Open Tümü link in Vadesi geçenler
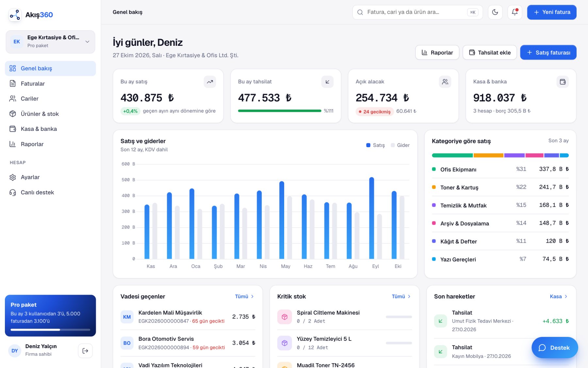This screenshot has width=588, height=368. coord(244,296)
